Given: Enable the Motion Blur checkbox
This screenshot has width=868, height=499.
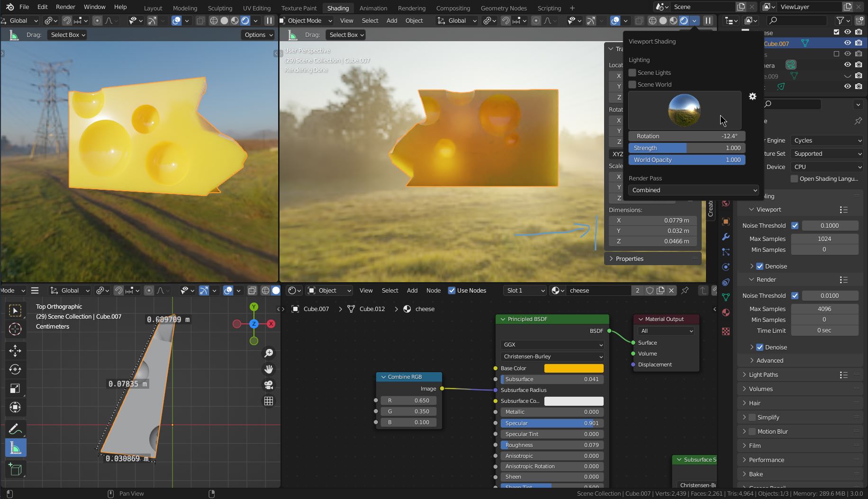Looking at the screenshot, I should pos(751,431).
